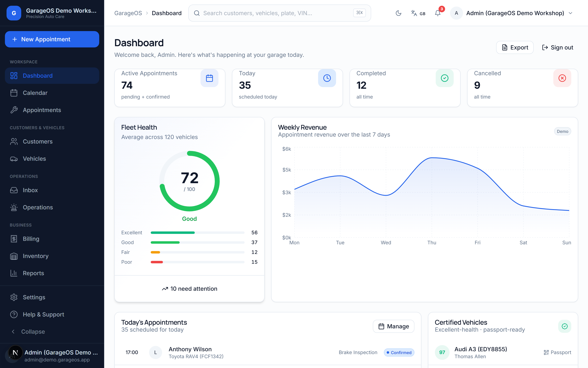This screenshot has width=588, height=368.
Task: Open Settings from the sidebar
Action: (52, 297)
